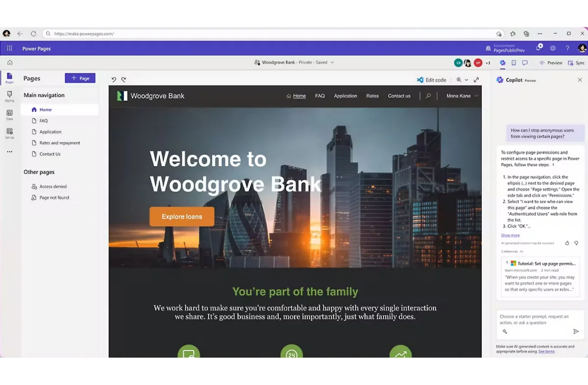Open the notifications bell
Image resolution: width=588 pixels, height=385 pixels.
coord(539,48)
